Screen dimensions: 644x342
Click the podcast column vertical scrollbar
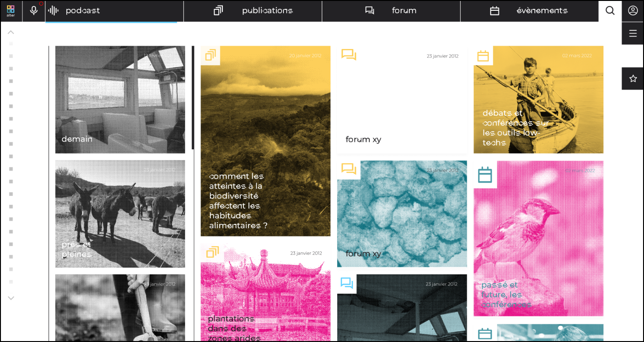[193, 97]
